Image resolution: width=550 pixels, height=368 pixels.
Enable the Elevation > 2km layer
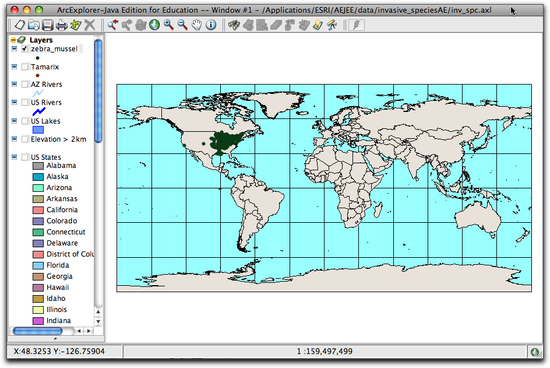coord(25,139)
